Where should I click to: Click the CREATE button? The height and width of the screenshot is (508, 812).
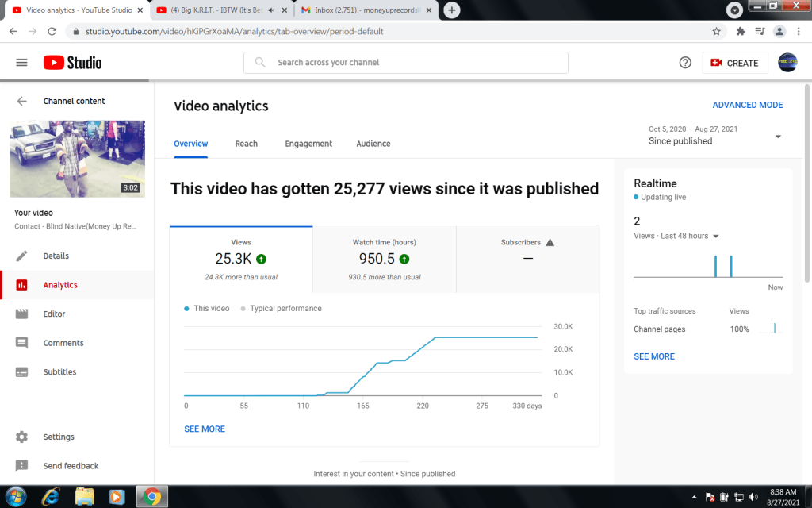(x=734, y=63)
